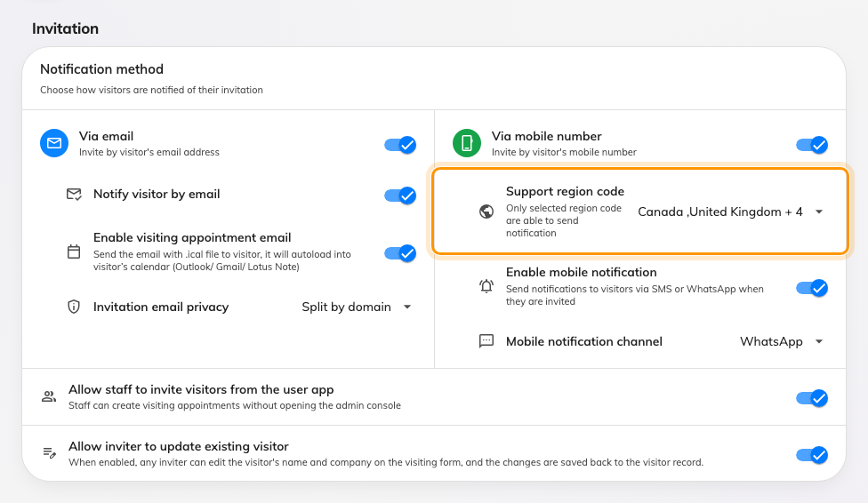Toggle the Via email switch
The image size is (868, 503).
(x=400, y=145)
